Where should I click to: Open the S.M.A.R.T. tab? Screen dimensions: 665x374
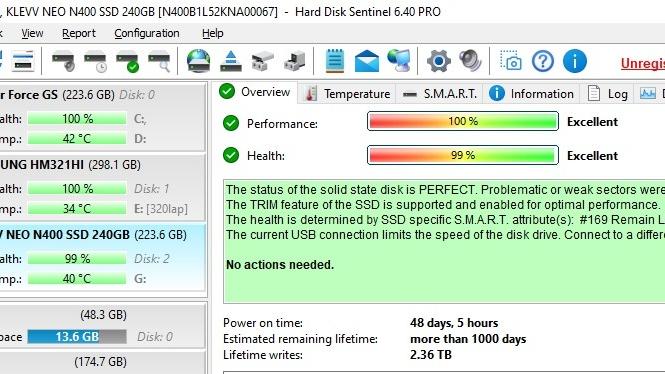point(440,94)
